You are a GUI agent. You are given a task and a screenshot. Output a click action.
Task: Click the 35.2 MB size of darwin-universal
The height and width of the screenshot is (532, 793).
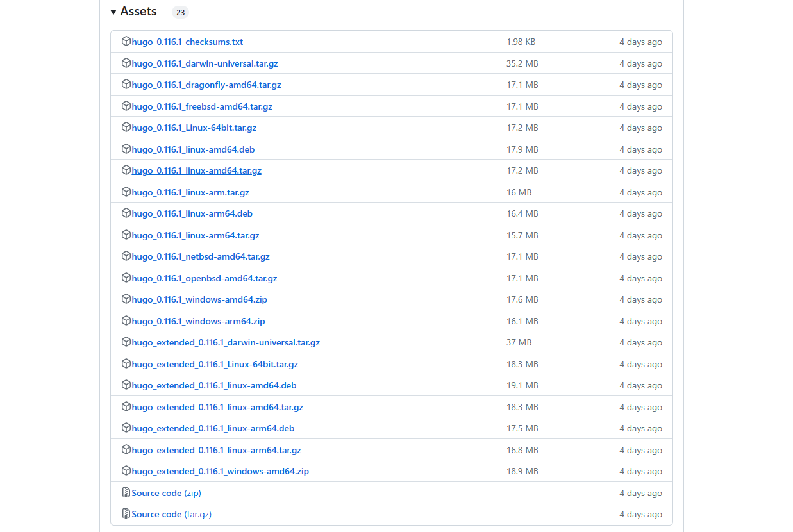pos(522,63)
